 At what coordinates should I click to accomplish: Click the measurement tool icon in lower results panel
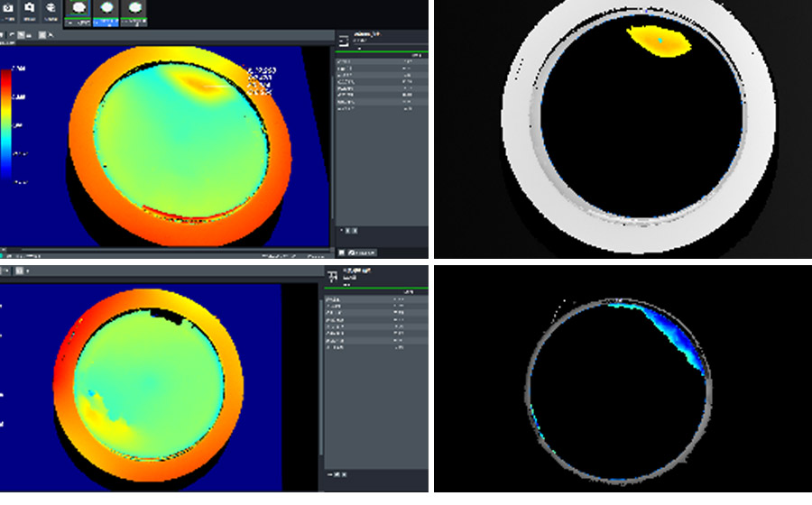pyautogui.click(x=330, y=275)
